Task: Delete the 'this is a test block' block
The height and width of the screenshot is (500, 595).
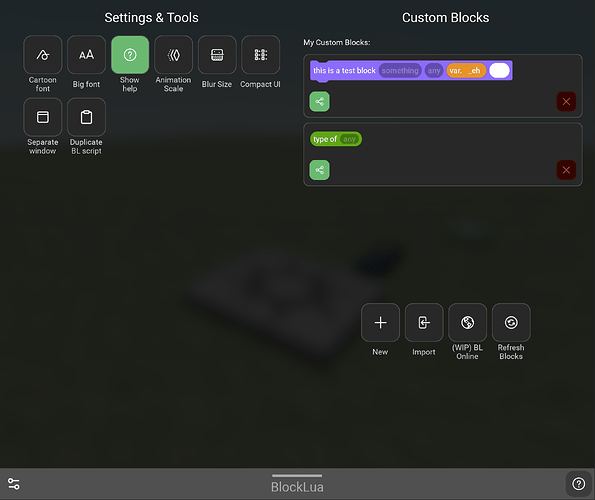Action: tap(566, 101)
